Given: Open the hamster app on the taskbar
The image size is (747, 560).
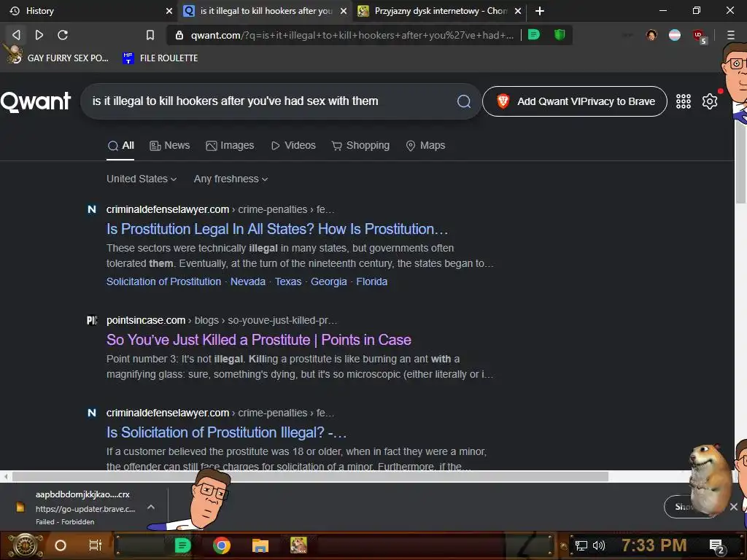Looking at the screenshot, I should click(x=298, y=545).
